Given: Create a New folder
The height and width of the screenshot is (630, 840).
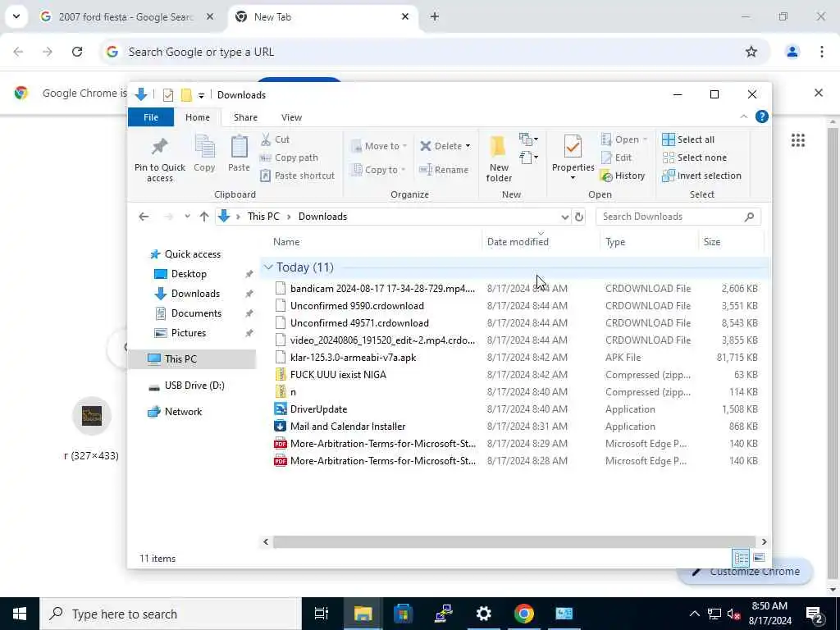Looking at the screenshot, I should click(499, 158).
